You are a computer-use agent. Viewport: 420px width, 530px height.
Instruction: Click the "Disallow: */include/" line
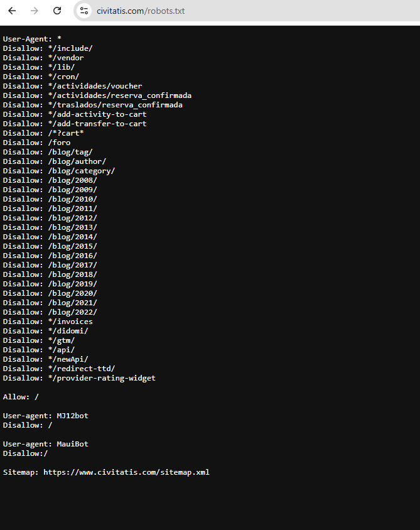(48, 48)
